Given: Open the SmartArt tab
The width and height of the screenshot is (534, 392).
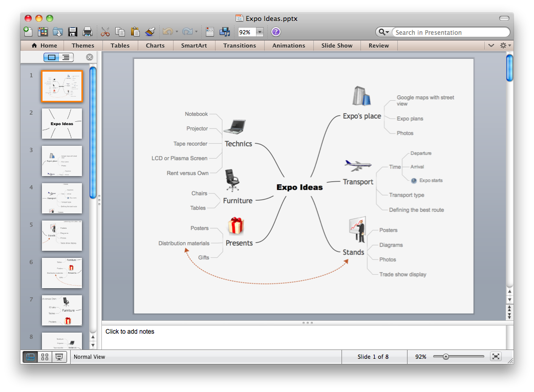Looking at the screenshot, I should tap(194, 45).
